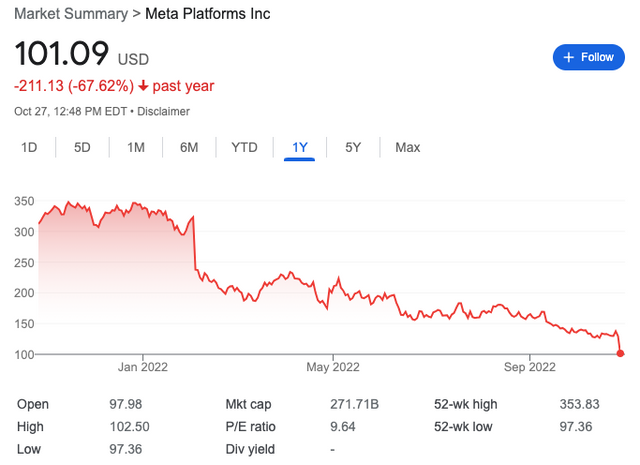Click the plus icon in Follow
This screenshot has height=465, width=640.
569,57
